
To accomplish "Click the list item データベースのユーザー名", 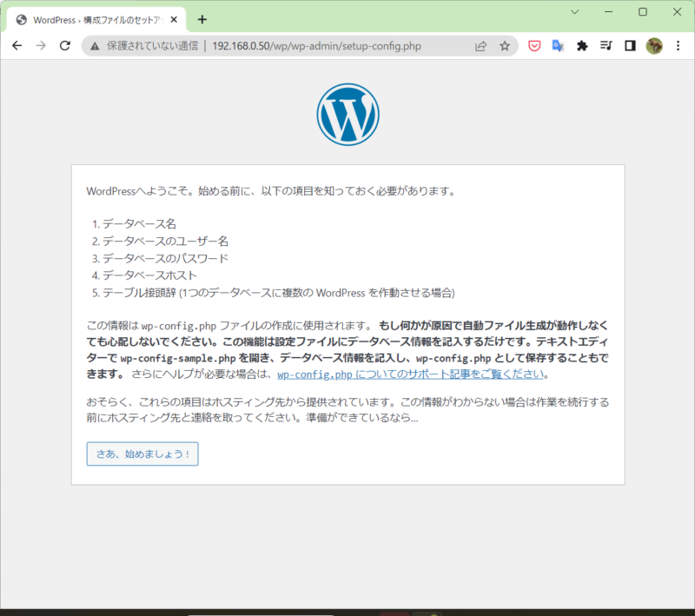I will (165, 241).
